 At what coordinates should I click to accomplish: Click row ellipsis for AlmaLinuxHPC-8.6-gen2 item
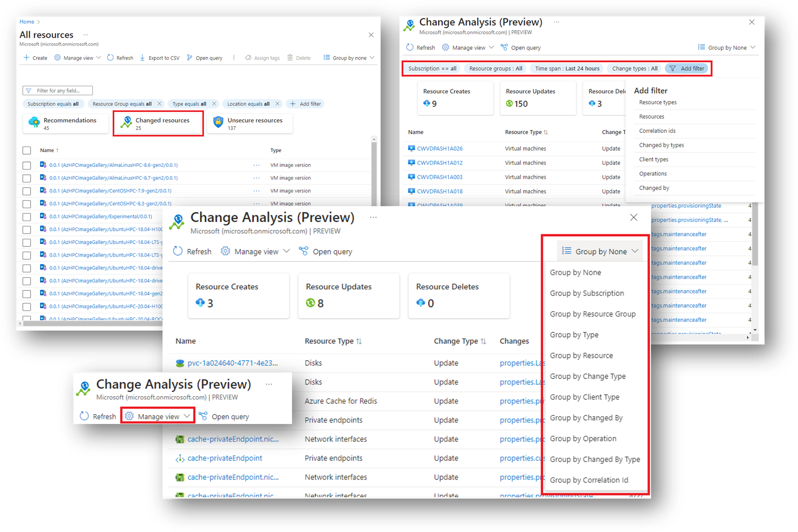[256, 165]
